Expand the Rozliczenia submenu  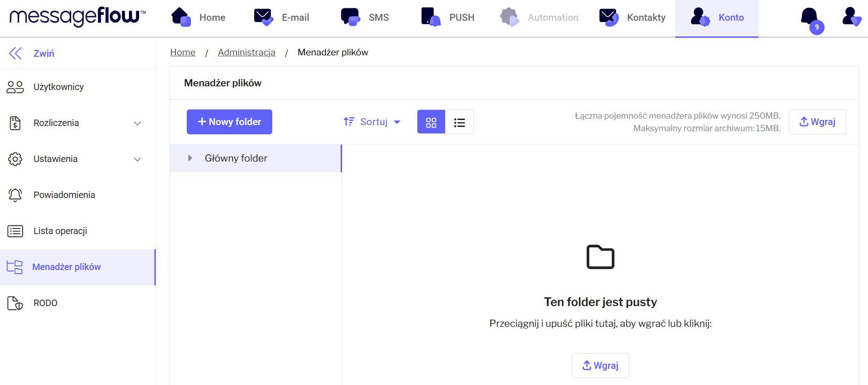pos(137,123)
